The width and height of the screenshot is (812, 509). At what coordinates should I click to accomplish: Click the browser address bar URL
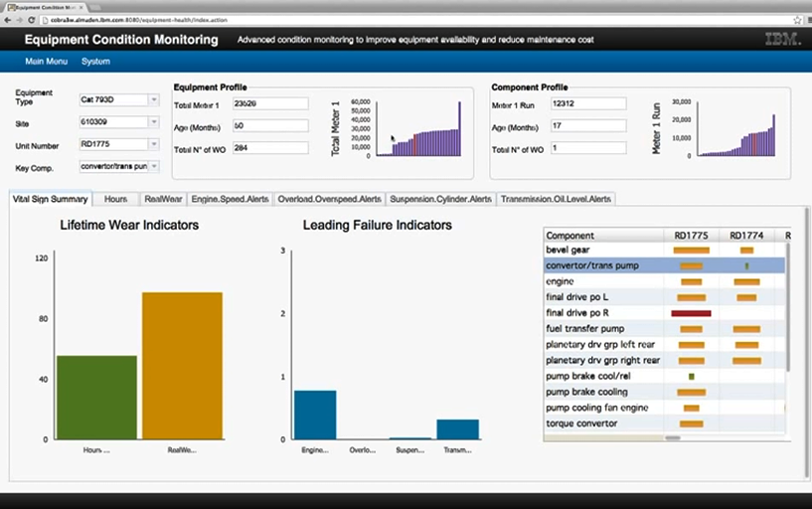click(139, 20)
